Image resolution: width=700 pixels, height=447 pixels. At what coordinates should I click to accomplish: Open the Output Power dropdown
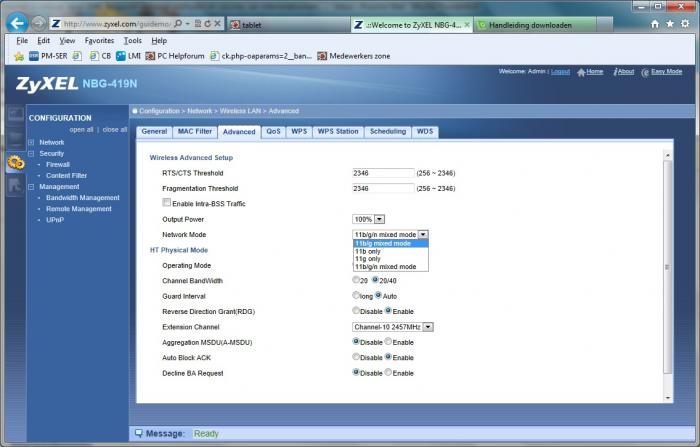pyautogui.click(x=368, y=219)
